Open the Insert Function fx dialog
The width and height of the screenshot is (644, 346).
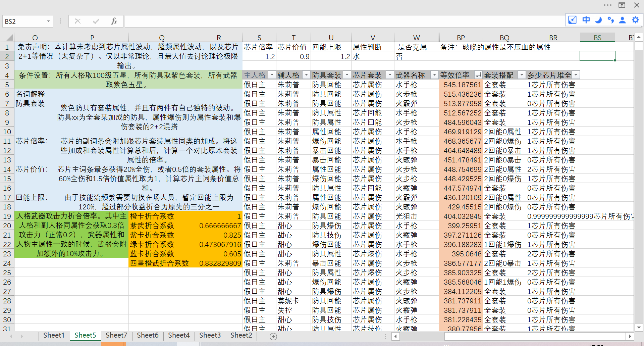click(114, 21)
